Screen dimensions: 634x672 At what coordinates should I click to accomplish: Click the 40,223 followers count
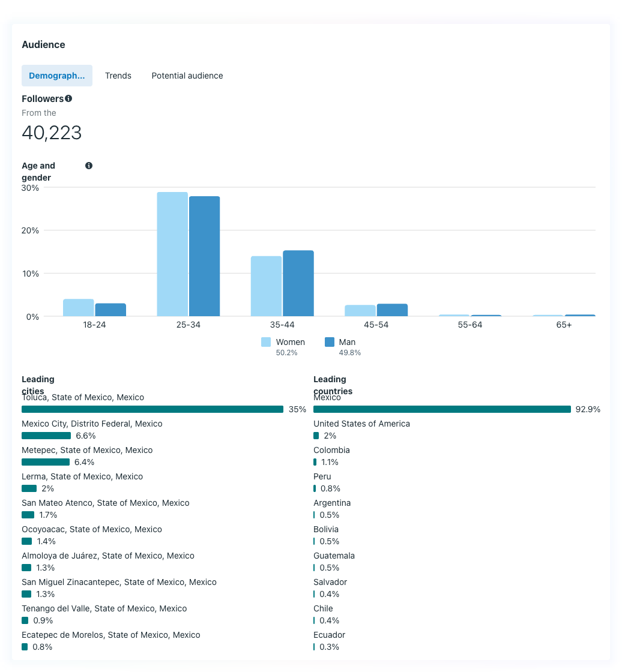[x=52, y=133]
